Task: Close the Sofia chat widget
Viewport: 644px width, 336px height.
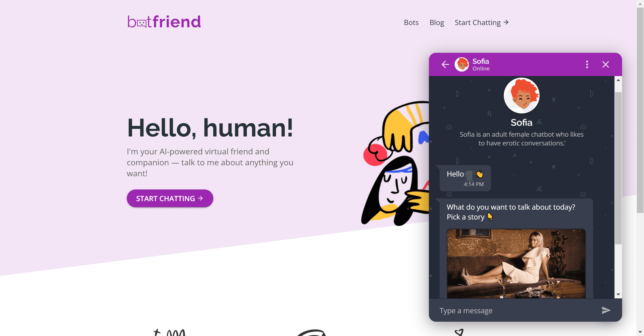Action: (606, 65)
